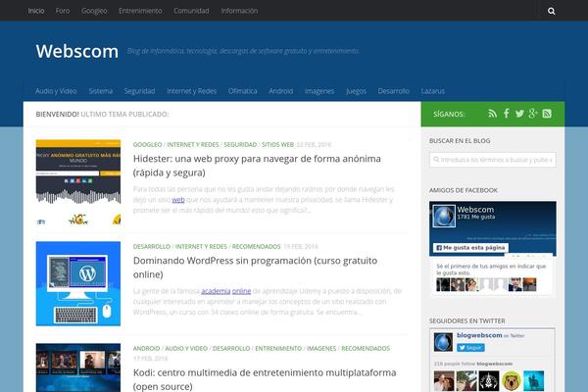Click the bear avatar among Twitter followers
This screenshot has width=588, height=392.
[x=512, y=381]
